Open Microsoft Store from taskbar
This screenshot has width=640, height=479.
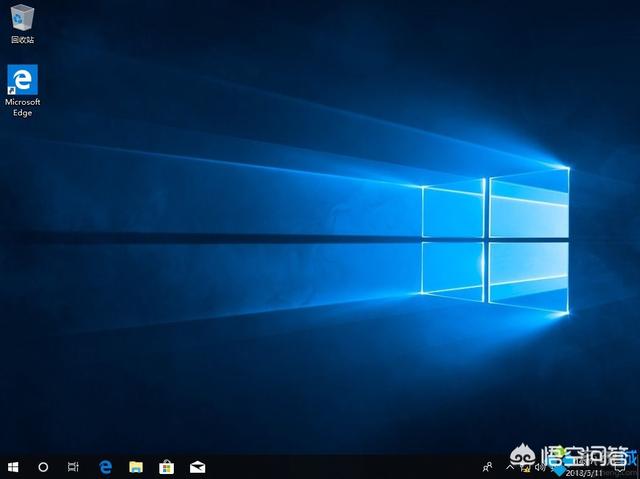[166, 467]
